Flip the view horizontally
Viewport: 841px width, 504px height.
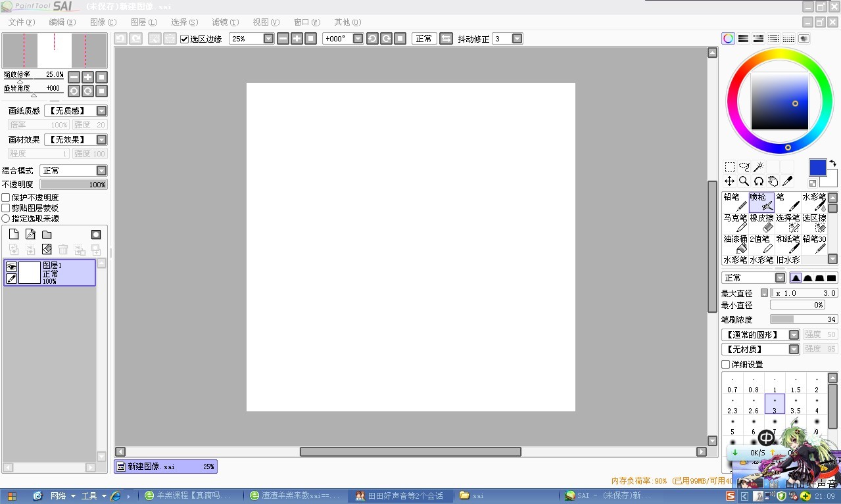point(446,39)
